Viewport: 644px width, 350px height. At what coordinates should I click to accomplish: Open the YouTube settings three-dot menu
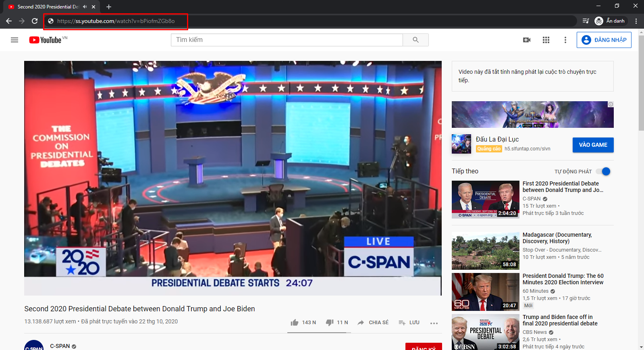point(565,40)
